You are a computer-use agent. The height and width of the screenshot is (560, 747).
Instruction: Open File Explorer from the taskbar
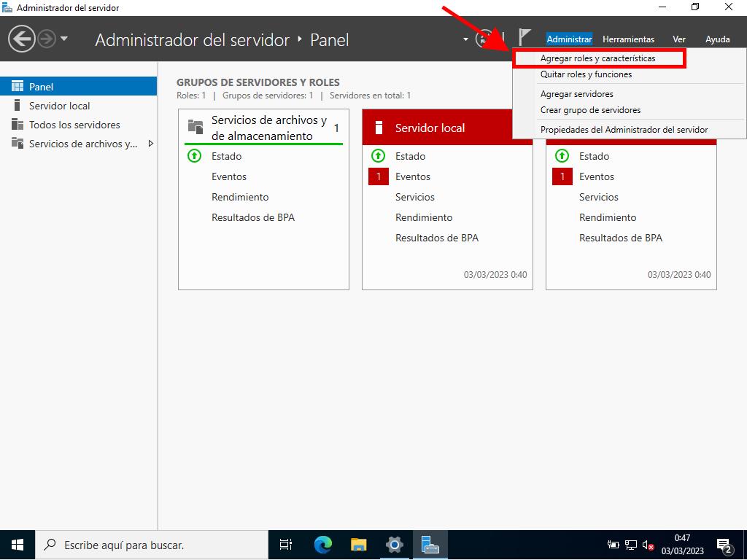[358, 545]
